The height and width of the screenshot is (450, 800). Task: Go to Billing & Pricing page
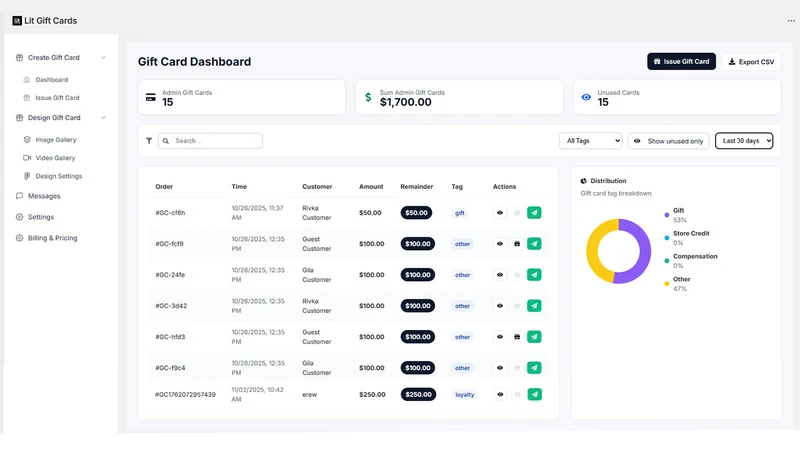pos(52,238)
